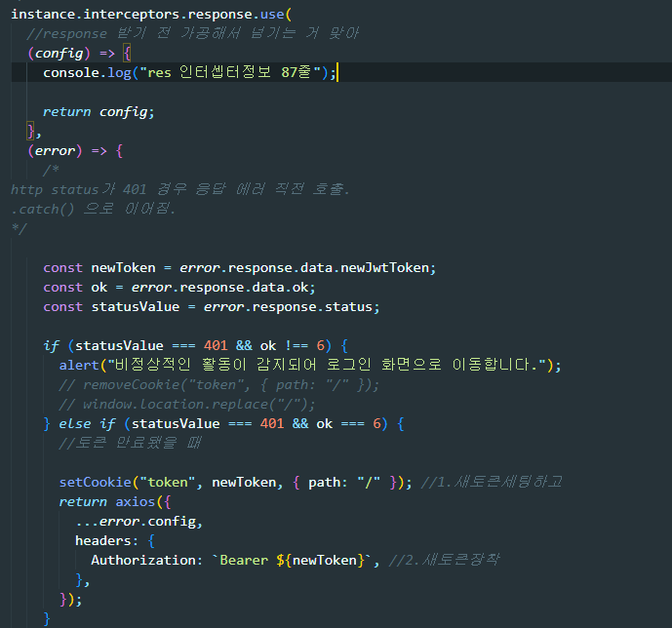Click the '(config) =>' arrow function line

79,54
